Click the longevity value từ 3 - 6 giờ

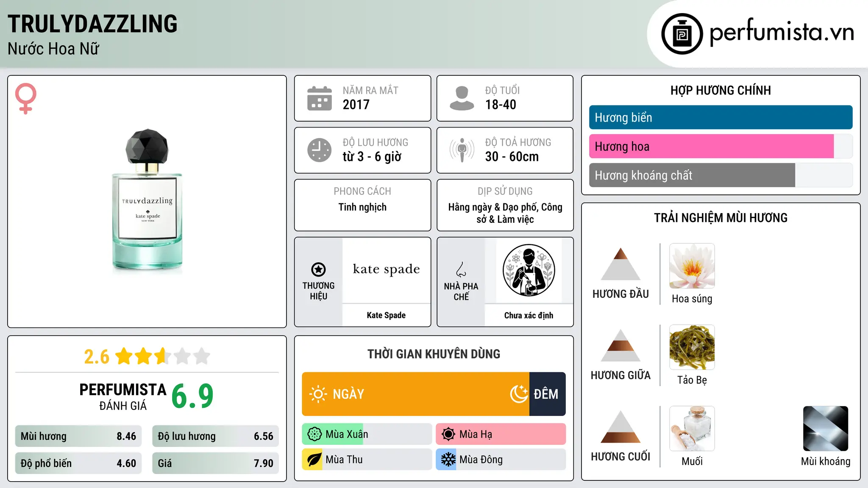click(x=372, y=157)
